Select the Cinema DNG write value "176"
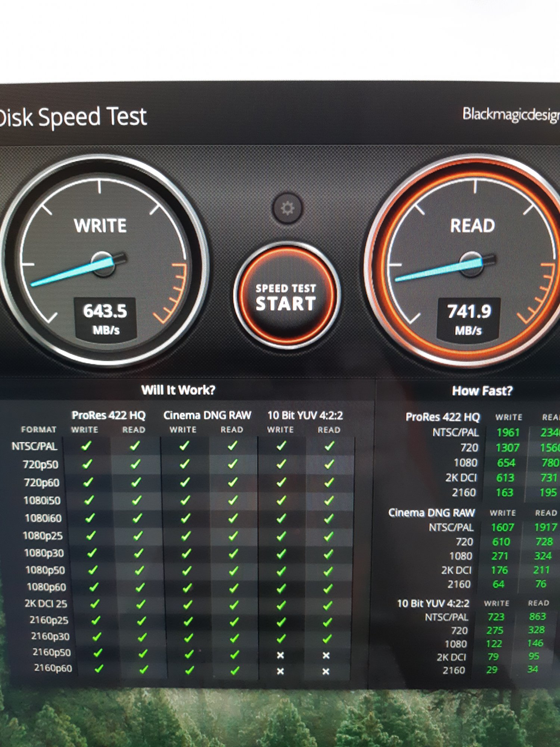 500,570
